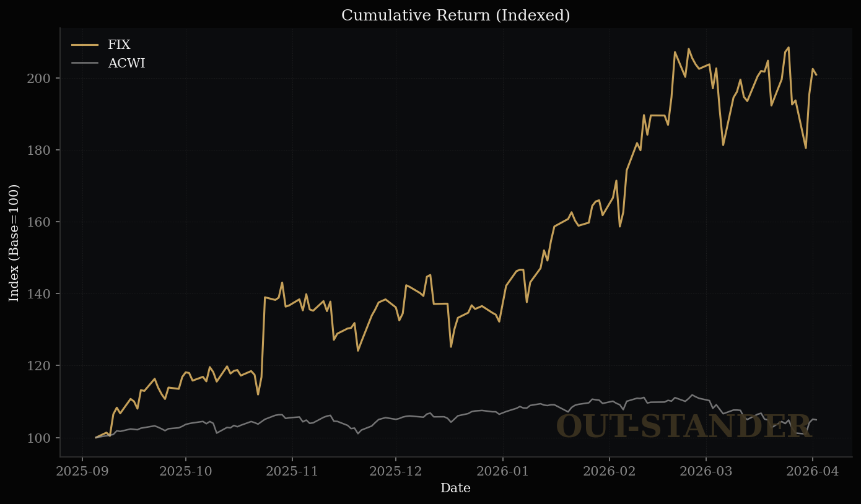861x504 pixels.
Task: Click the 2026-04 x-axis tick label
Action: [812, 472]
